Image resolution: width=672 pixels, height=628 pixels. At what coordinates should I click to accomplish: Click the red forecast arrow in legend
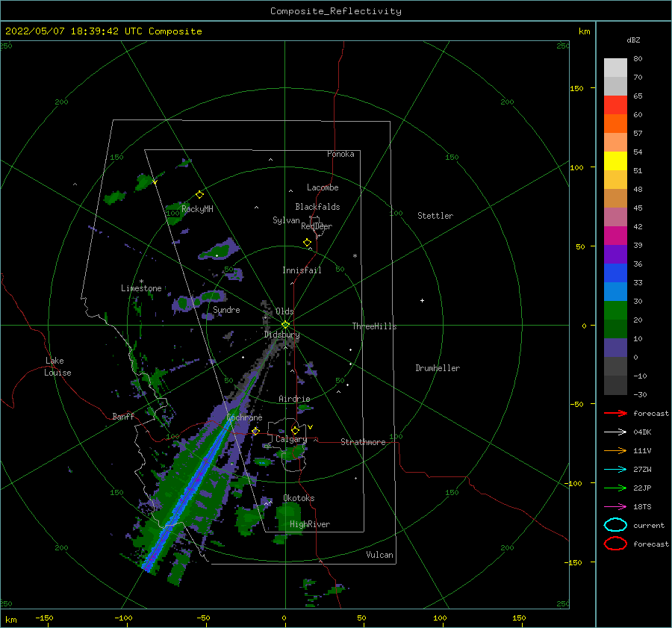(x=615, y=413)
